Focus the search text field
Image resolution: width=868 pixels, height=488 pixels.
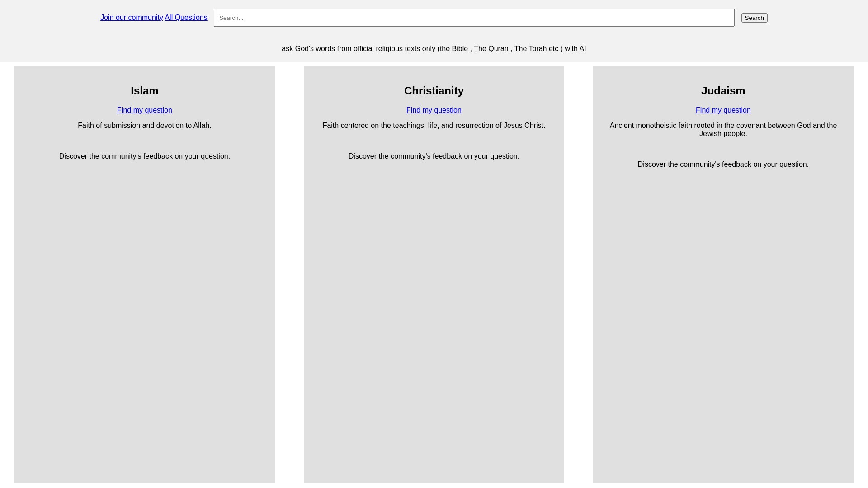point(474,18)
